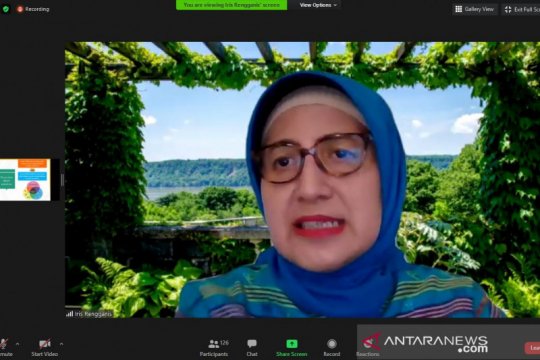Image resolution: width=540 pixels, height=360 pixels.
Task: Open the View Options dropdown
Action: tap(318, 5)
